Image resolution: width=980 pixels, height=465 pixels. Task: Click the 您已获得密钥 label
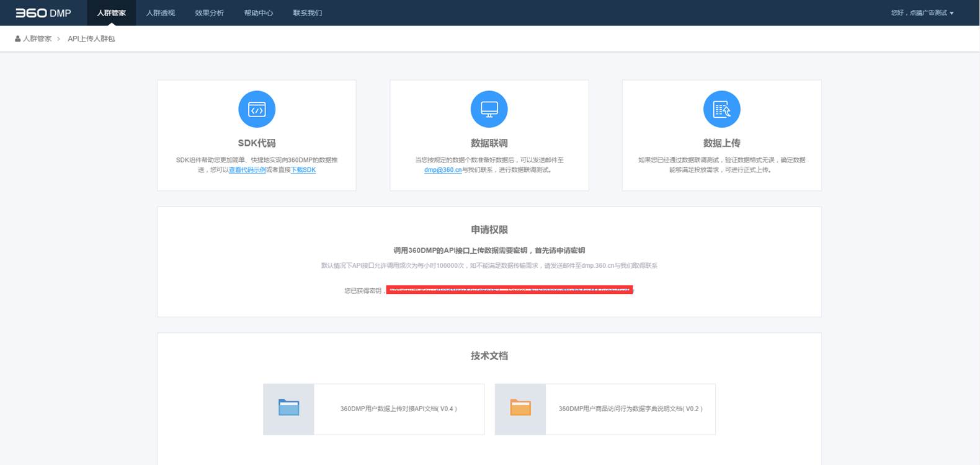(x=365, y=290)
